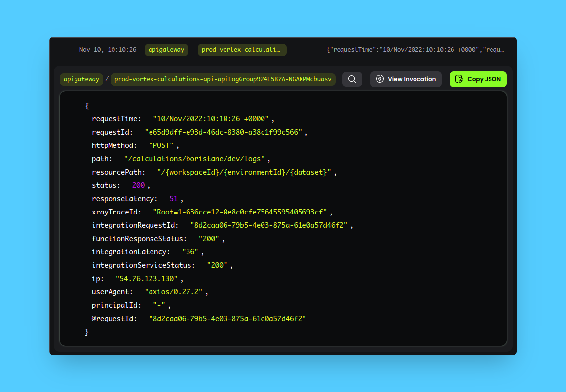Click the functionResponseStatus value "200"
566x392 pixels.
(x=209, y=239)
